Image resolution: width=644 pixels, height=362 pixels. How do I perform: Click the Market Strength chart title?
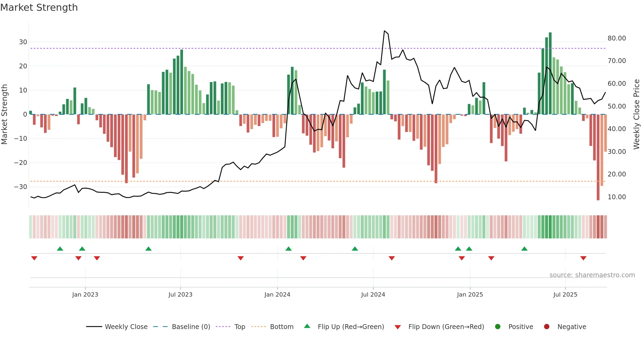39,8
